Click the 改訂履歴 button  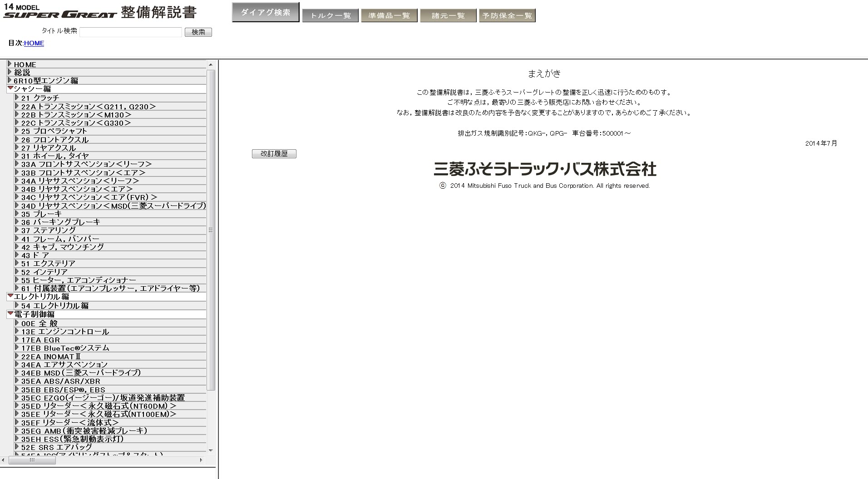pyautogui.click(x=274, y=154)
